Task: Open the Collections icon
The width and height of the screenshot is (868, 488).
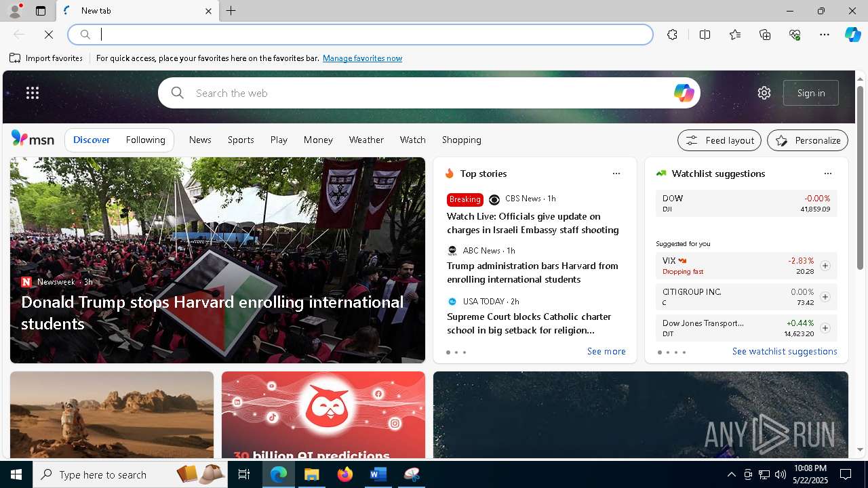Action: click(765, 35)
